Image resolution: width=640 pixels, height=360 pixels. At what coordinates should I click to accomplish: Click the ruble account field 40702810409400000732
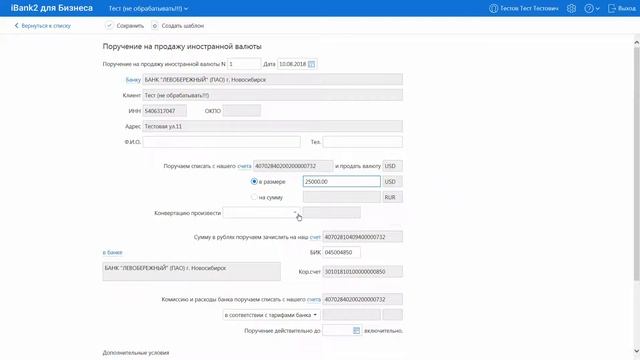(x=362, y=237)
